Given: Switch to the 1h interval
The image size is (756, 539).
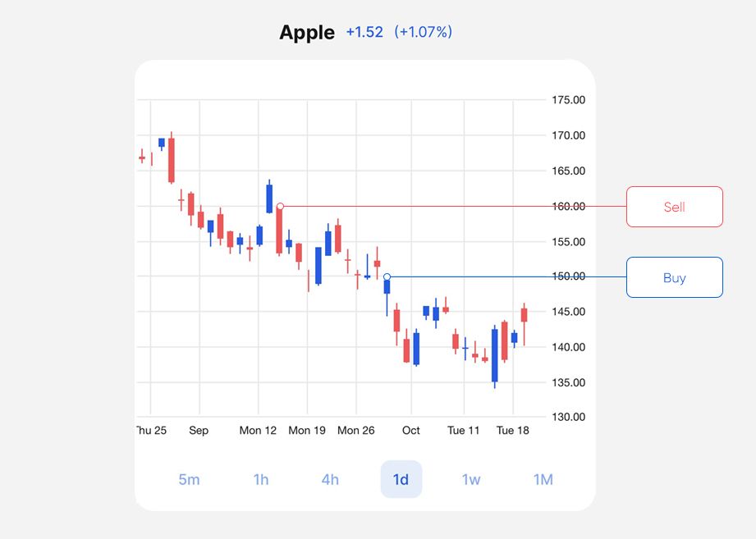Looking at the screenshot, I should (x=259, y=479).
